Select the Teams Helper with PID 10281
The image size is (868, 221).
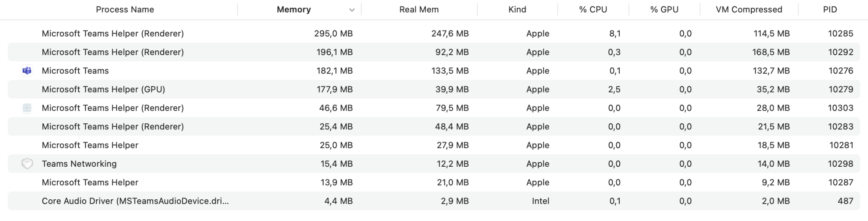(90, 145)
